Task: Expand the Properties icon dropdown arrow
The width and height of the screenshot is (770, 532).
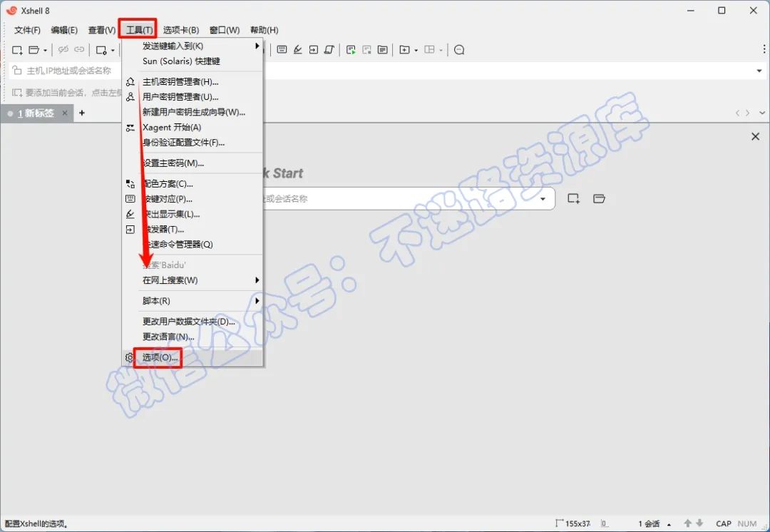Action: (113, 50)
